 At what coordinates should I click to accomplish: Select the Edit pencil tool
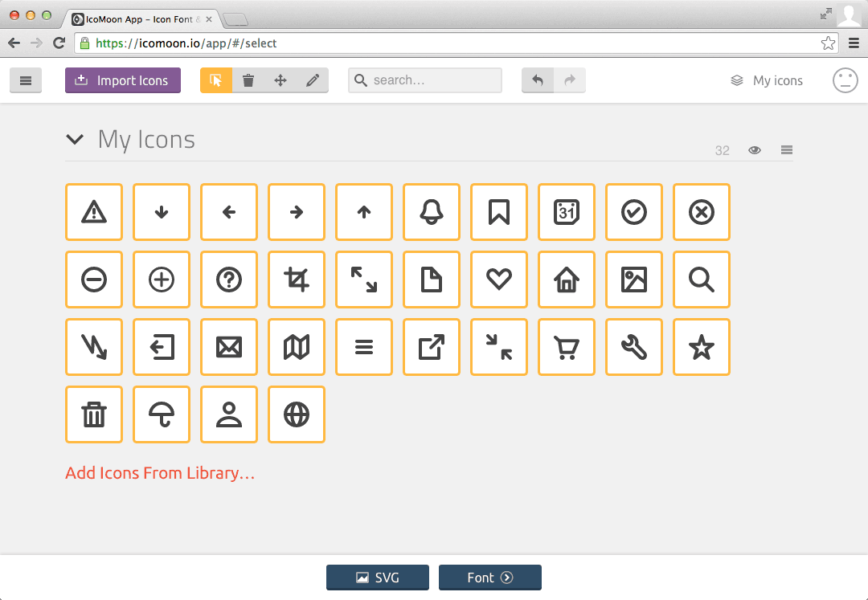(x=313, y=80)
